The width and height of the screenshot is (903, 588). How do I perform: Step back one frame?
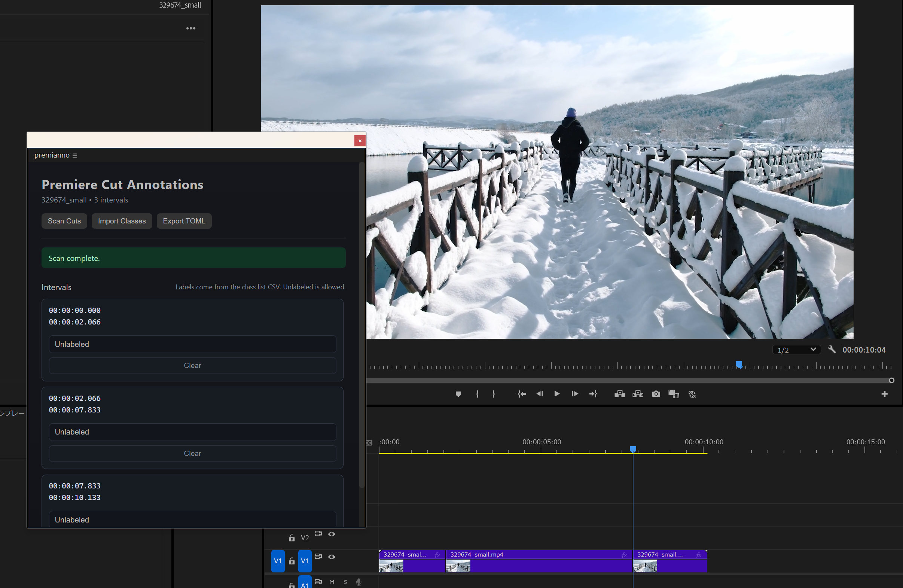pyautogui.click(x=540, y=394)
